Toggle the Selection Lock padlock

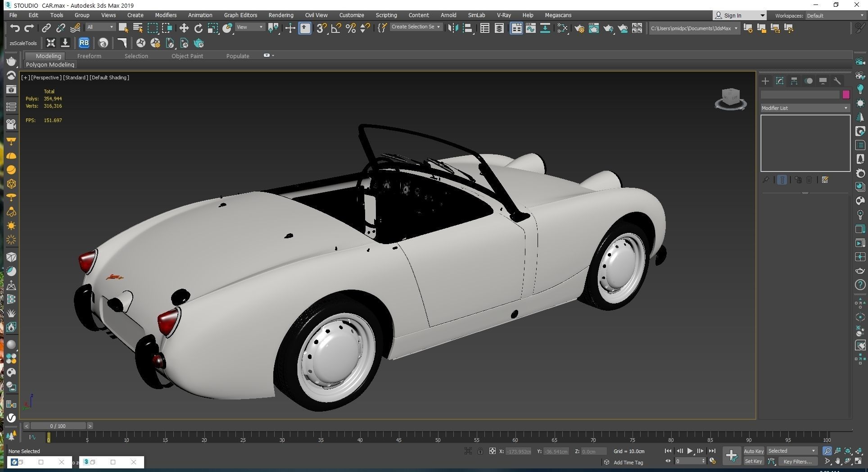tap(480, 451)
